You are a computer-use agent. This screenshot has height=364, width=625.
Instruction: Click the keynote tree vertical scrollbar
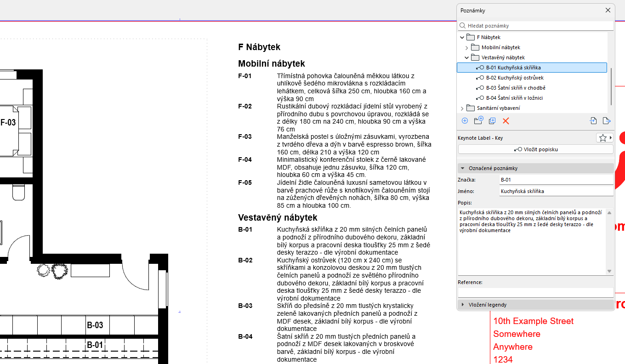(611, 86)
